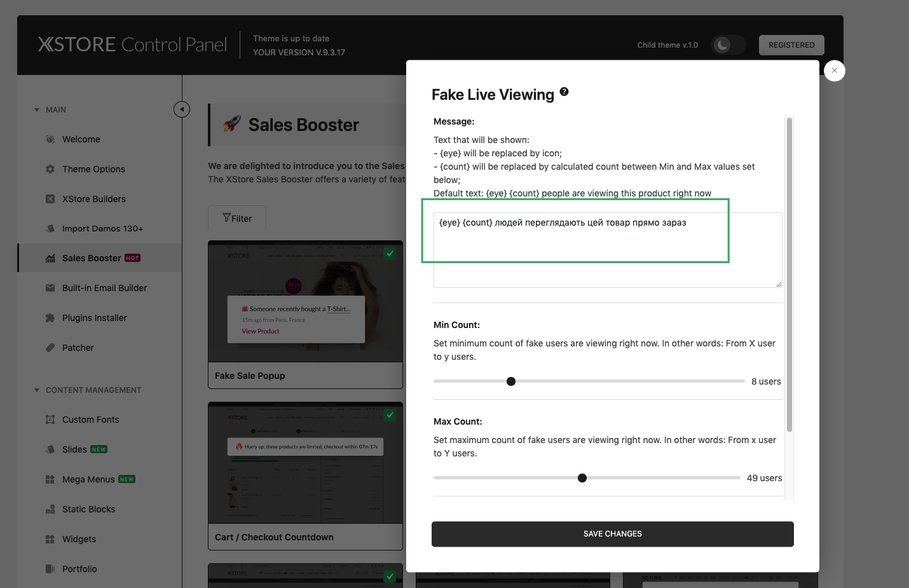Click the XSTORE Control Panel logo
The width and height of the screenshot is (909, 588).
point(132,44)
